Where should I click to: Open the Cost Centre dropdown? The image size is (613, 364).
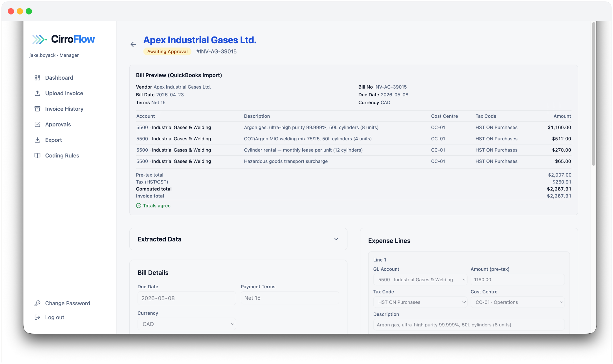[x=517, y=302]
